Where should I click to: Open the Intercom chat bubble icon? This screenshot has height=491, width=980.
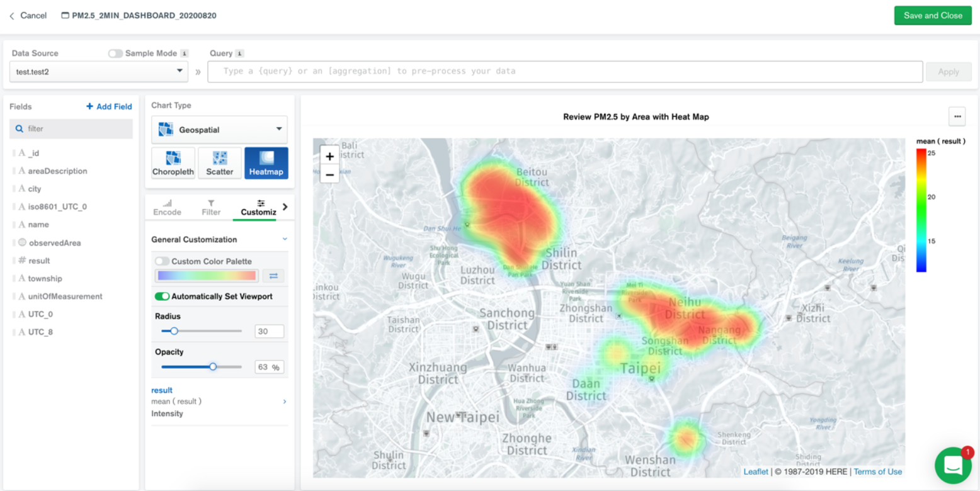(x=953, y=465)
